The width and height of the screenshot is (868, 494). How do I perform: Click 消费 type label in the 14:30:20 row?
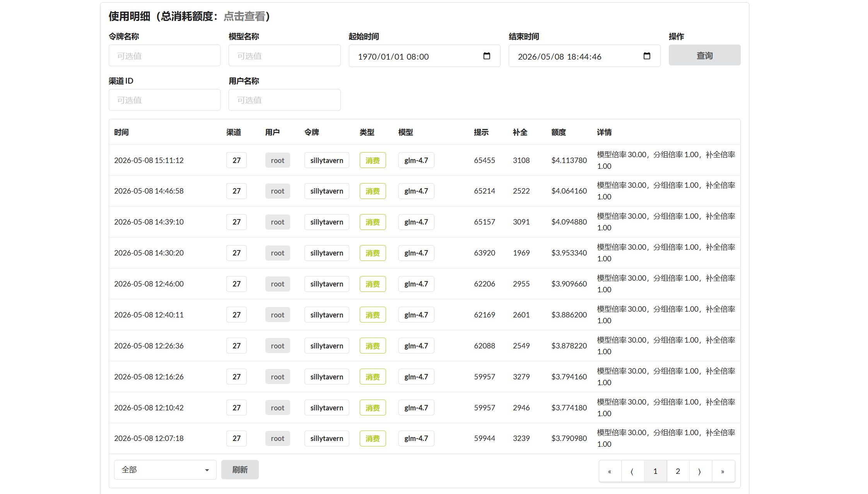tap(372, 253)
